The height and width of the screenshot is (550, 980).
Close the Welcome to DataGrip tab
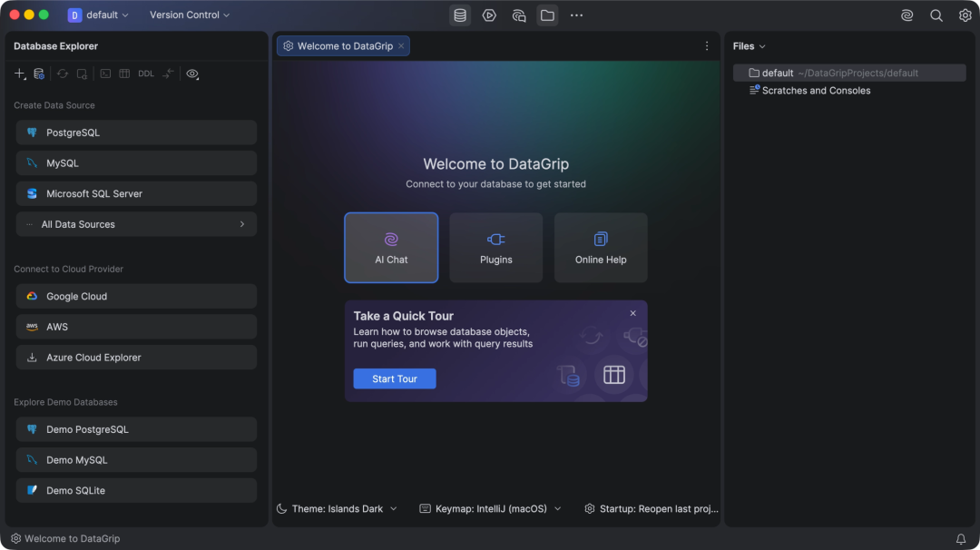point(401,45)
